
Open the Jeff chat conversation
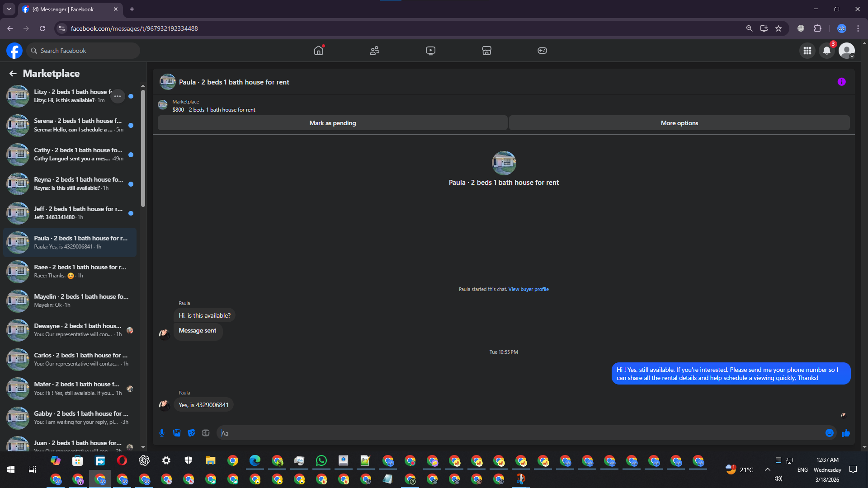[70, 213]
